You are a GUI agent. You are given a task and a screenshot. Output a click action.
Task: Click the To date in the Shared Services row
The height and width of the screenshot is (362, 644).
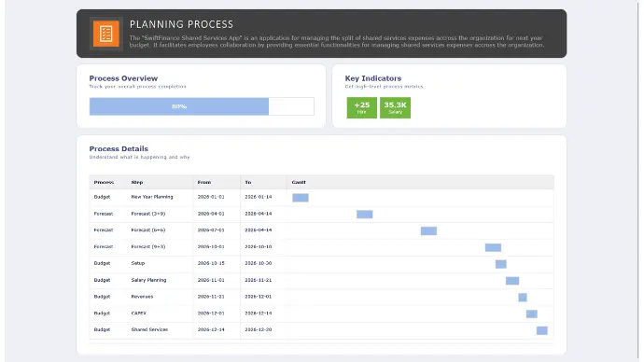[259, 329]
